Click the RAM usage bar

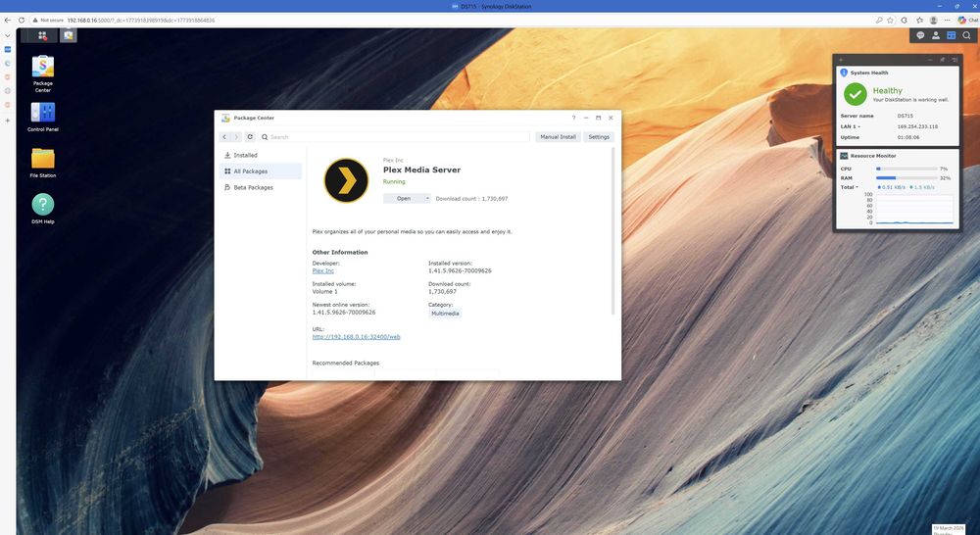tap(906, 178)
